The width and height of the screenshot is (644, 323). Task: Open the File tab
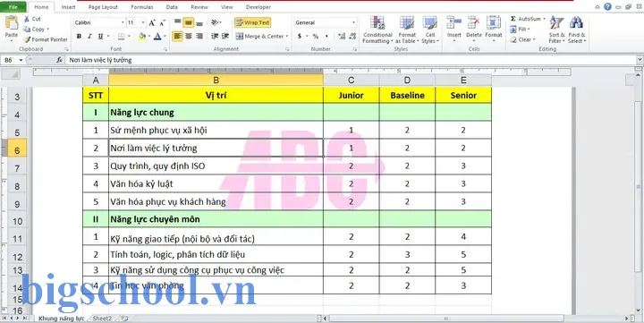[13, 7]
